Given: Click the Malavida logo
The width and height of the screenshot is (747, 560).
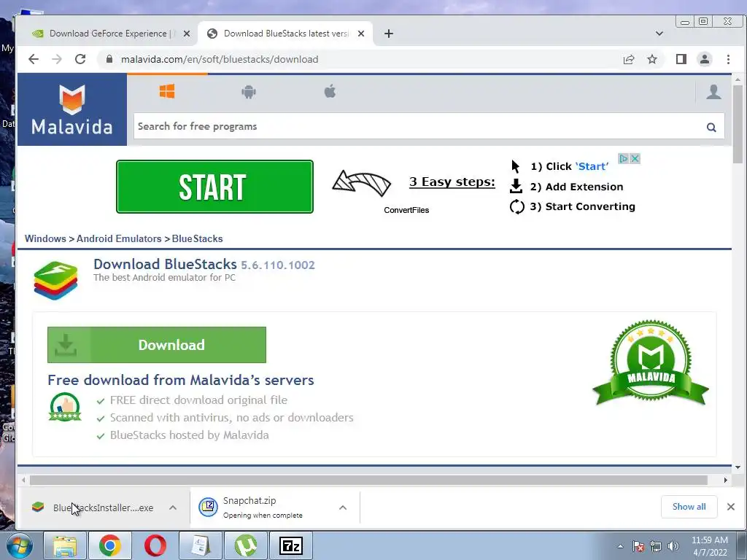Looking at the screenshot, I should 72,109.
